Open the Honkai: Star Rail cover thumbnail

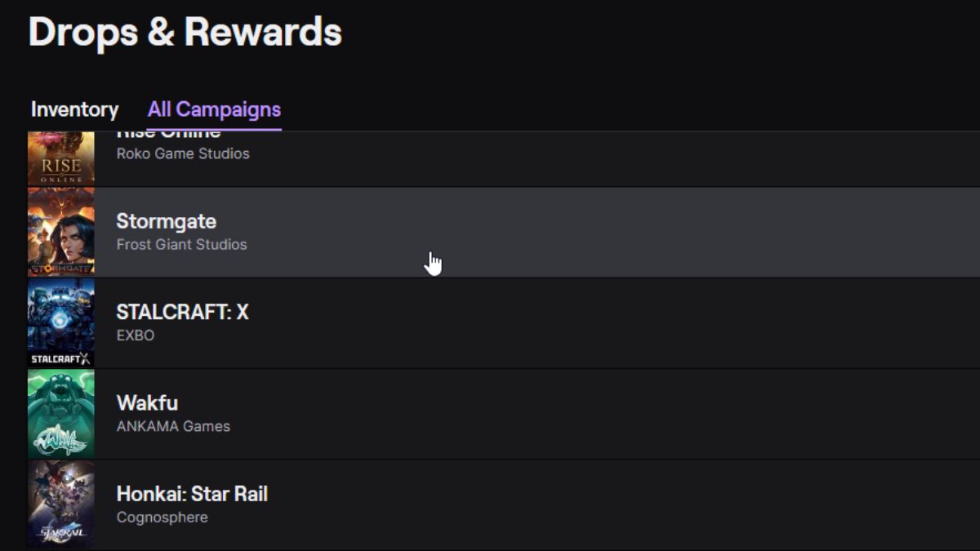click(x=61, y=504)
